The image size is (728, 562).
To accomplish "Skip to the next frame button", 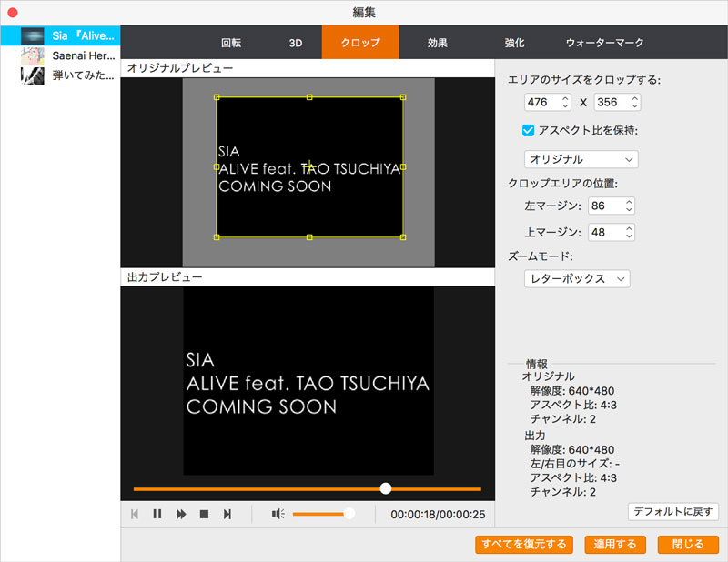I will [x=227, y=514].
